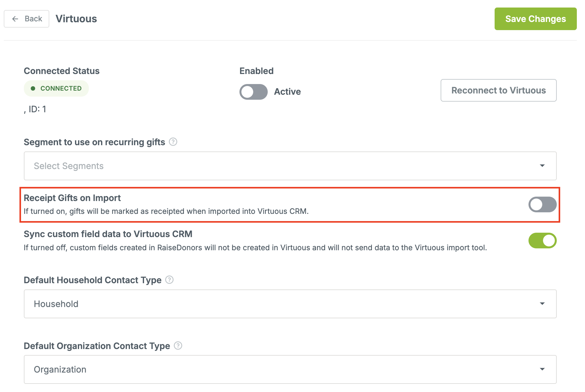Viewport: 585px width, 392px height.
Task: Click Reconnect to Virtuous button
Action: [498, 90]
